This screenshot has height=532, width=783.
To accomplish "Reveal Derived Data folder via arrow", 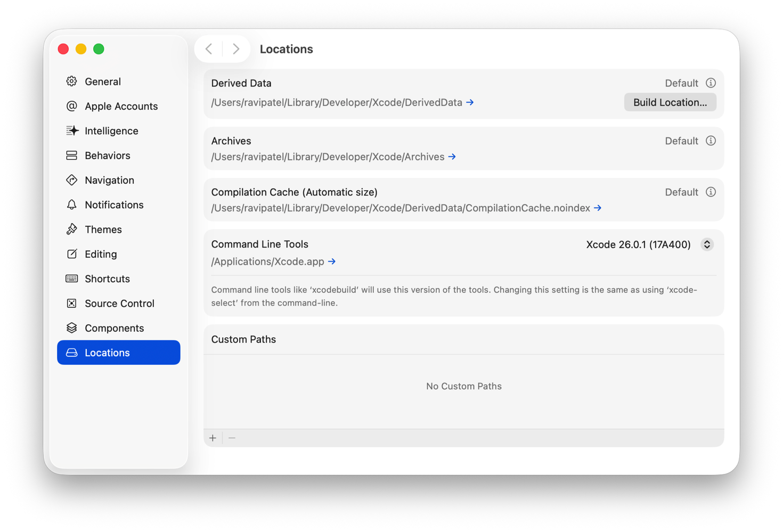I will (x=470, y=102).
